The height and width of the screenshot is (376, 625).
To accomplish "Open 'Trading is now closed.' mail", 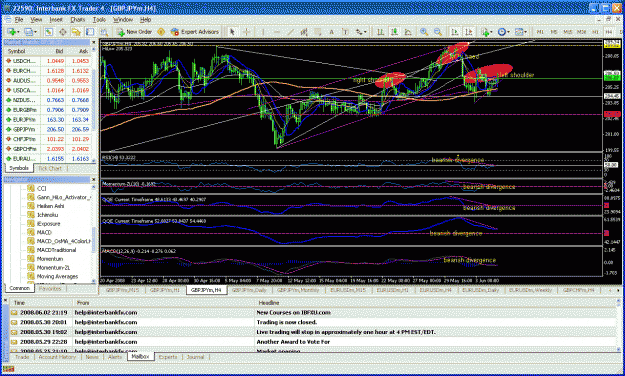I will 287,322.
